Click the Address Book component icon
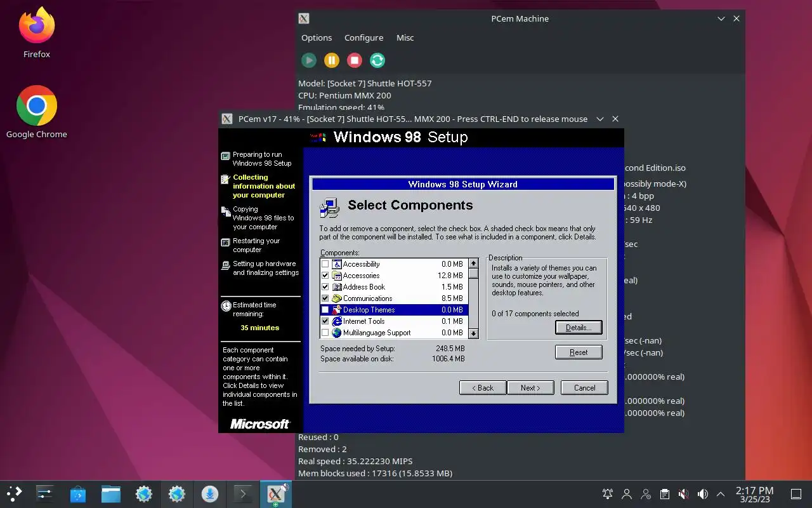The image size is (812, 508). (337, 287)
